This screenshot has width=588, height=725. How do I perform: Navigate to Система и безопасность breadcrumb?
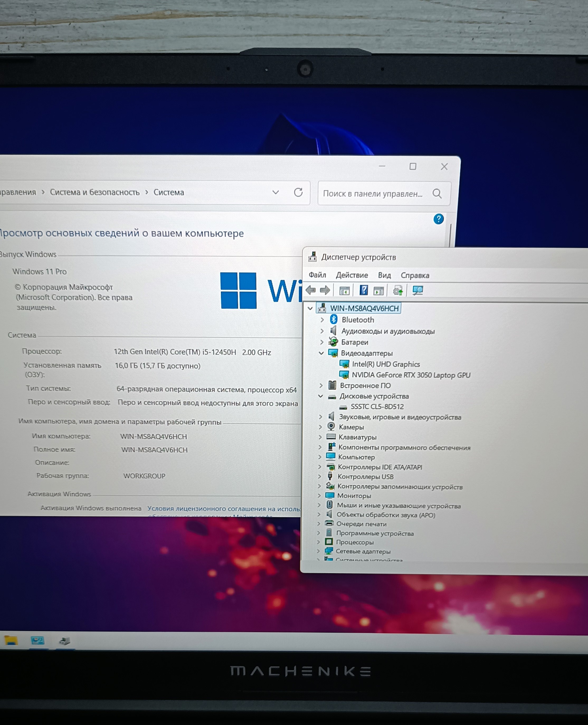pos(95,192)
